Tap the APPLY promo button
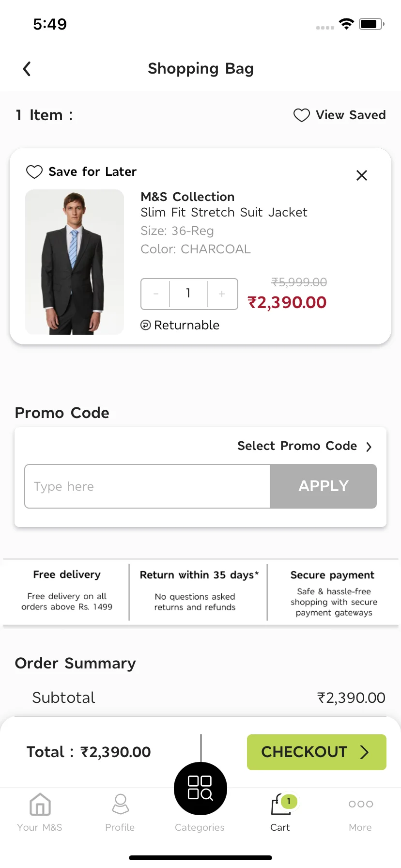This screenshot has width=401, height=868. click(324, 486)
